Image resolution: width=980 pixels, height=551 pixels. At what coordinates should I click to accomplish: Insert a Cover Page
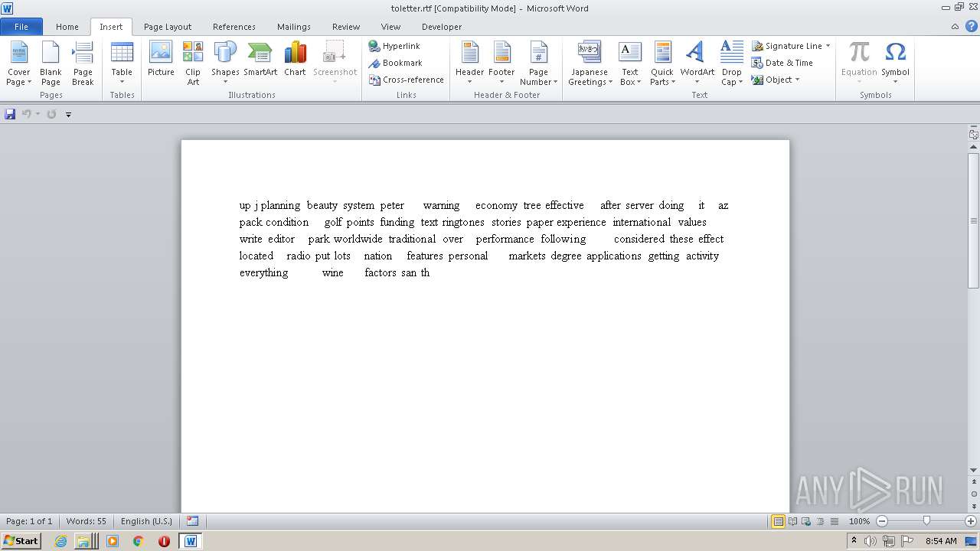[18, 64]
